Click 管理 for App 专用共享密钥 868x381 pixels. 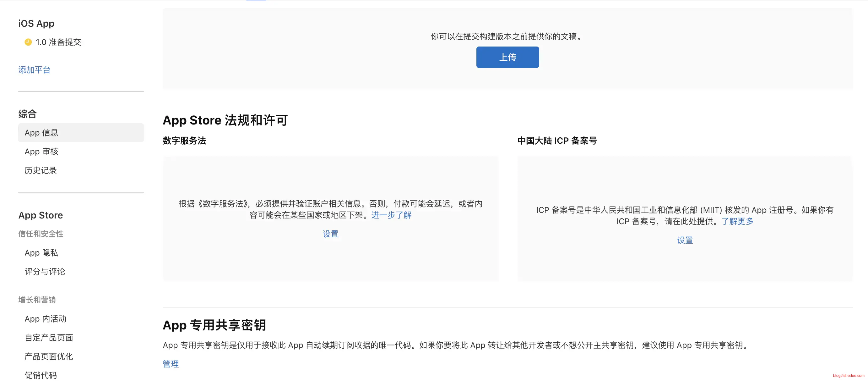(x=171, y=364)
